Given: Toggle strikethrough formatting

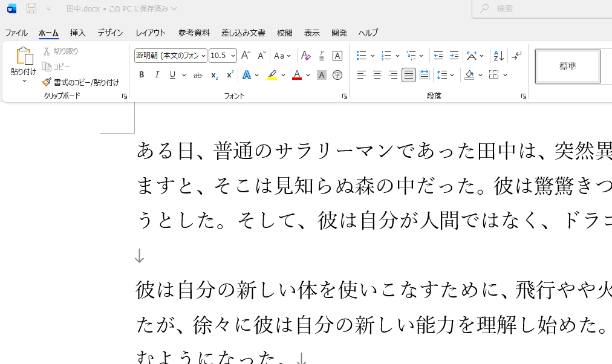Looking at the screenshot, I should pyautogui.click(x=198, y=75).
